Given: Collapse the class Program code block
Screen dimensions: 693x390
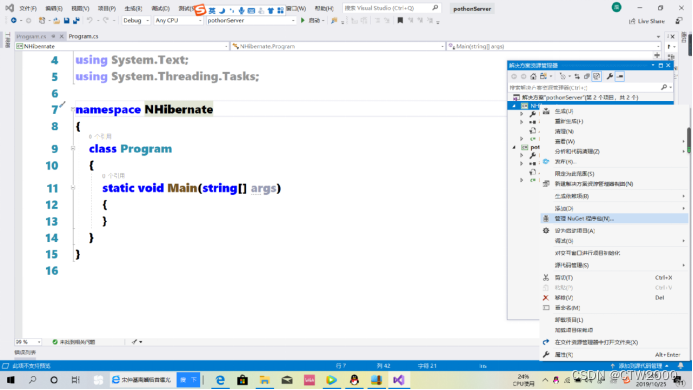Looking at the screenshot, I should (x=72, y=149).
